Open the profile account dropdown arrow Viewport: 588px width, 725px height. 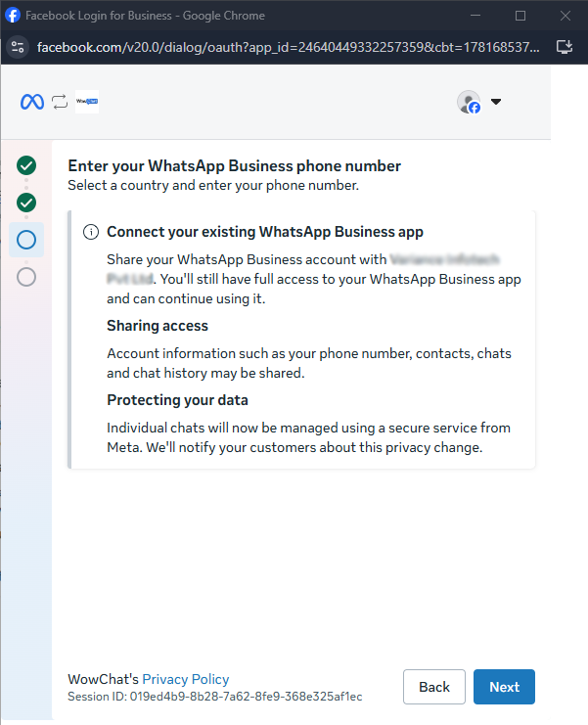(x=496, y=101)
